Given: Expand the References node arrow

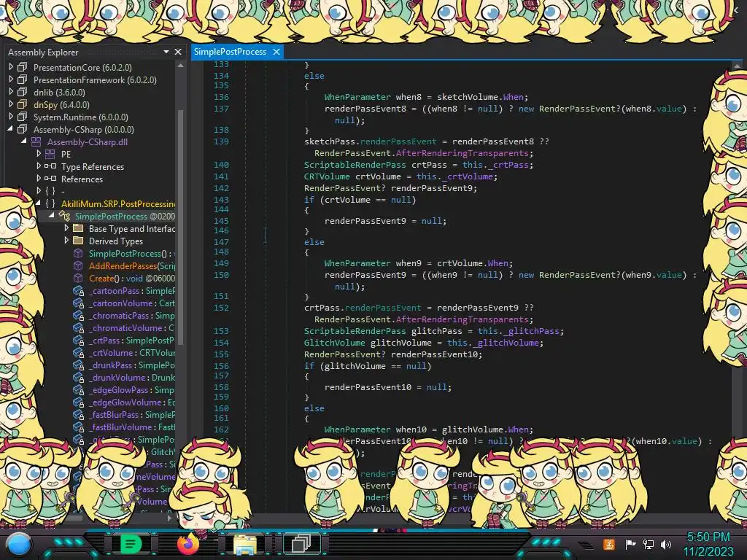Looking at the screenshot, I should [x=39, y=179].
